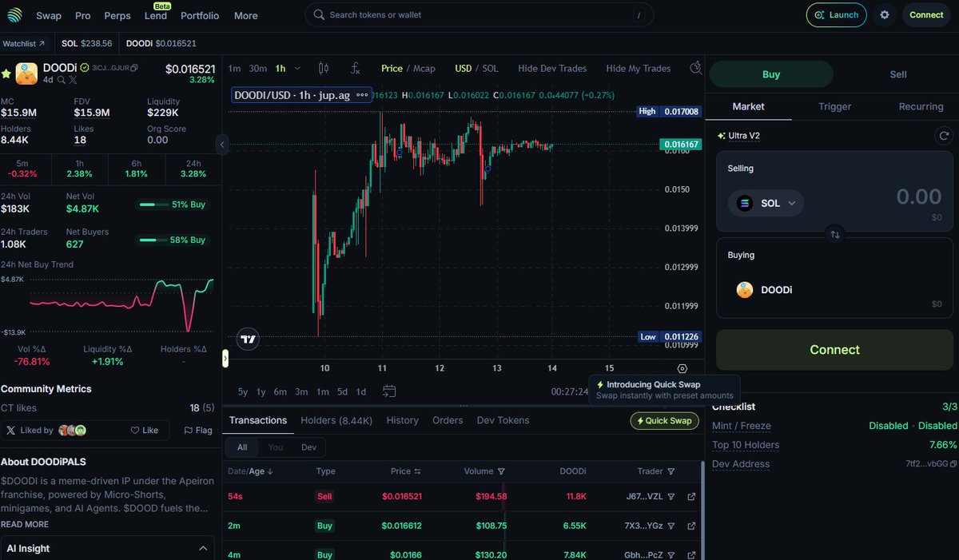The width and height of the screenshot is (959, 560).
Task: Click the search magnifier under DOODi name
Action: coord(61,81)
